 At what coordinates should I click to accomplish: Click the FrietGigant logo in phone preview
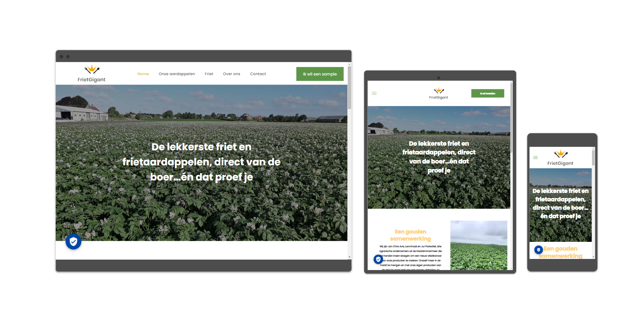560,158
